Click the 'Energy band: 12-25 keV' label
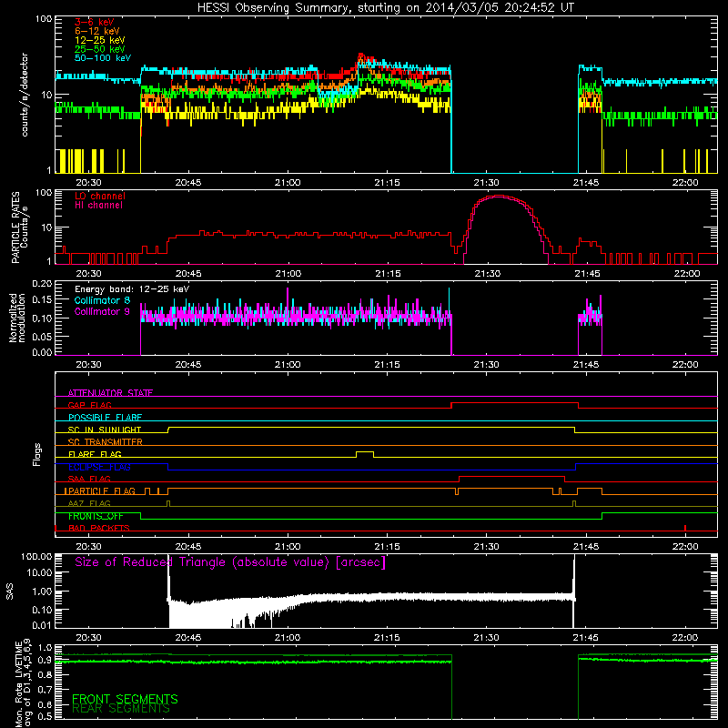This screenshot has height=728, width=728. pyautogui.click(x=132, y=289)
